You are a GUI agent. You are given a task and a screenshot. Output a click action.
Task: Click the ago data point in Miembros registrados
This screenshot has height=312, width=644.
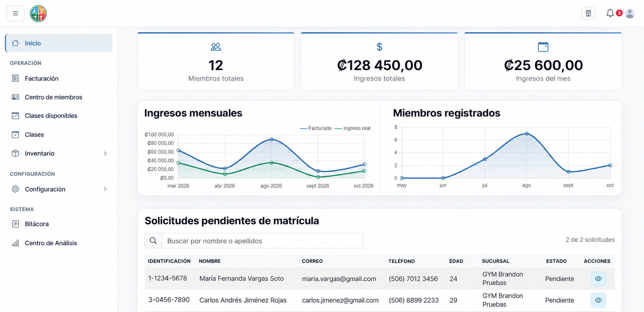pyautogui.click(x=526, y=134)
